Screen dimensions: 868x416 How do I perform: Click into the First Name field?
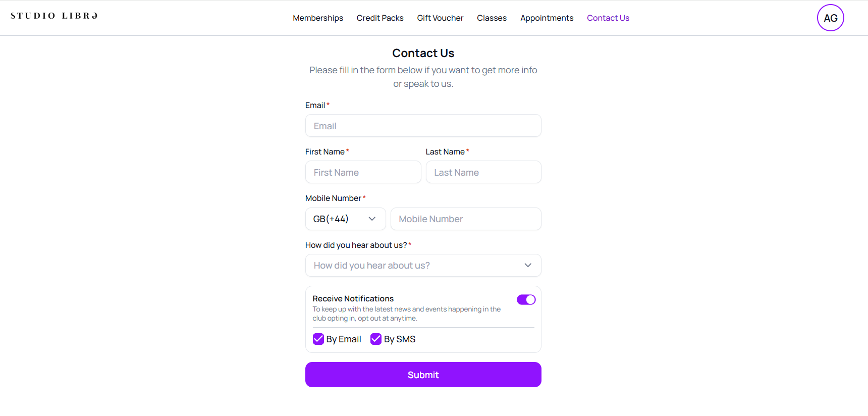coord(363,172)
